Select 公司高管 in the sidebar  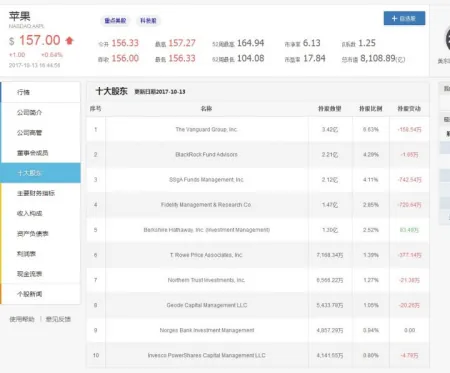coord(40,133)
